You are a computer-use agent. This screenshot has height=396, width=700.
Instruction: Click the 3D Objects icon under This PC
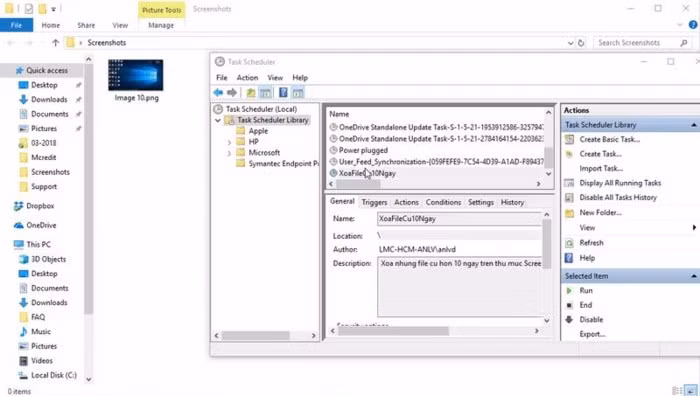point(23,259)
